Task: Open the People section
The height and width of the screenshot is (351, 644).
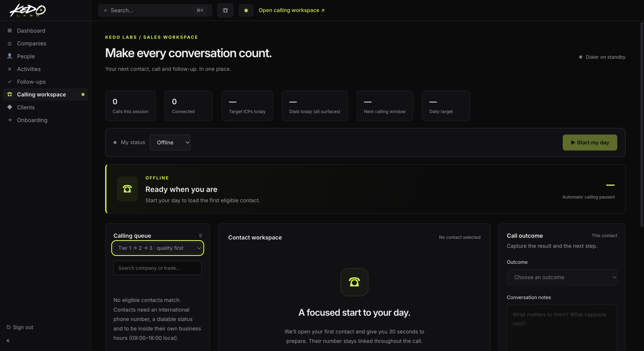Action: pyautogui.click(x=45, y=56)
